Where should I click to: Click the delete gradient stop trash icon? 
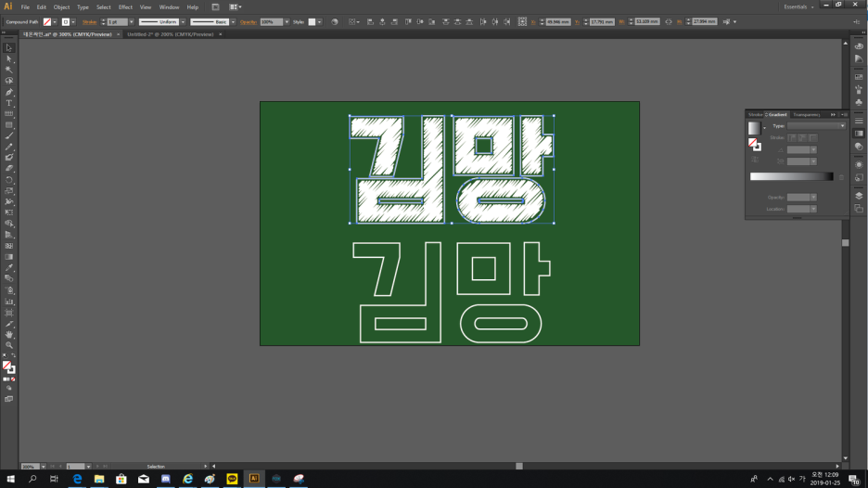click(x=841, y=176)
